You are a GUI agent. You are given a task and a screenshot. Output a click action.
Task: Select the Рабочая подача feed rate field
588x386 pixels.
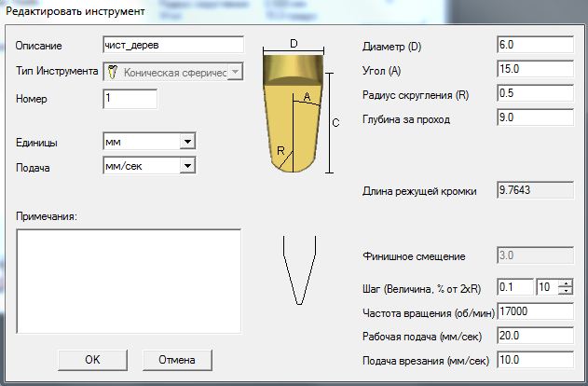535,335
